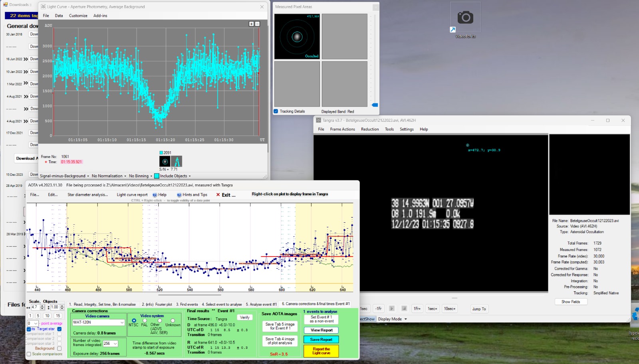
Task: Click the Save Report button
Action: (321, 340)
